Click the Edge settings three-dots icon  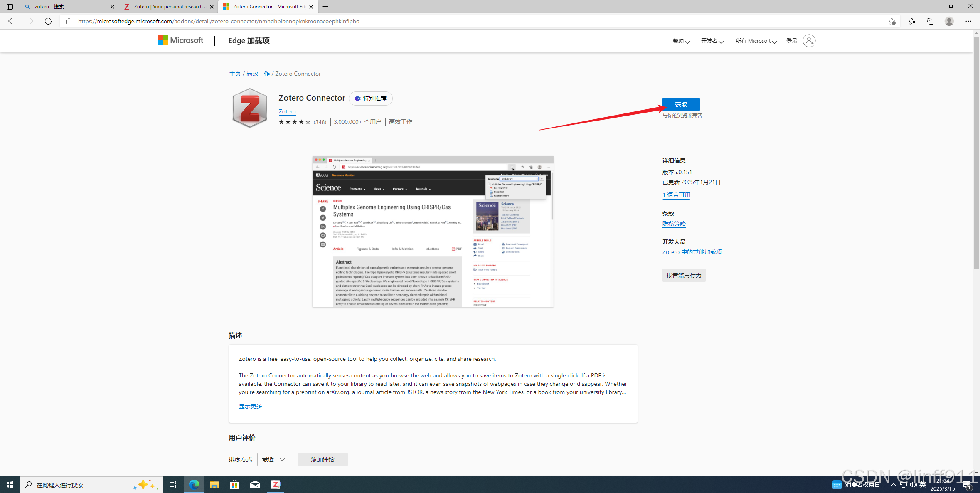tap(968, 21)
